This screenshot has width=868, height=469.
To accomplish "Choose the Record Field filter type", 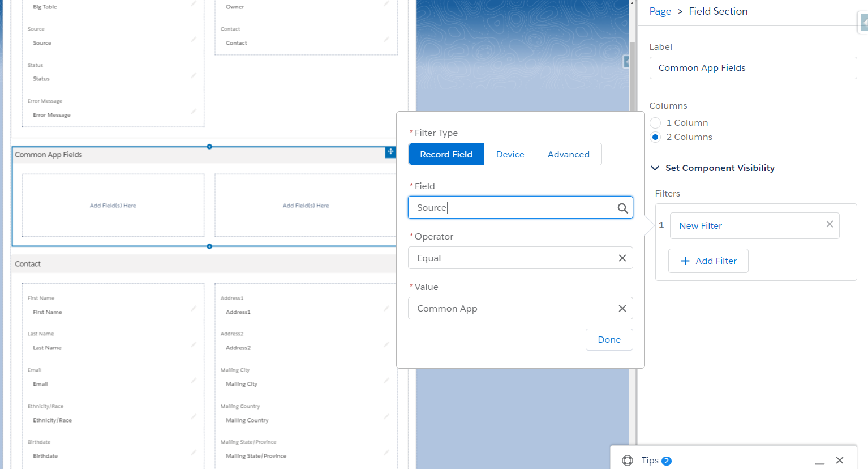I will [x=446, y=155].
